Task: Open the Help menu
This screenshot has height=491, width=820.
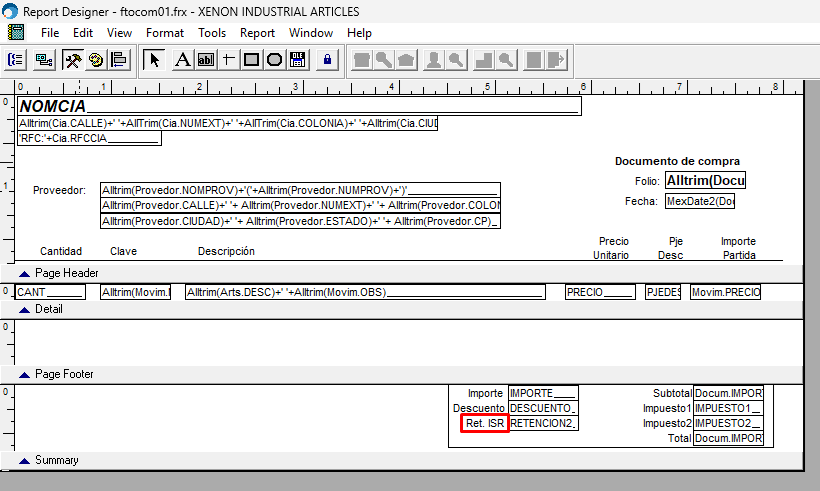Action: [359, 33]
